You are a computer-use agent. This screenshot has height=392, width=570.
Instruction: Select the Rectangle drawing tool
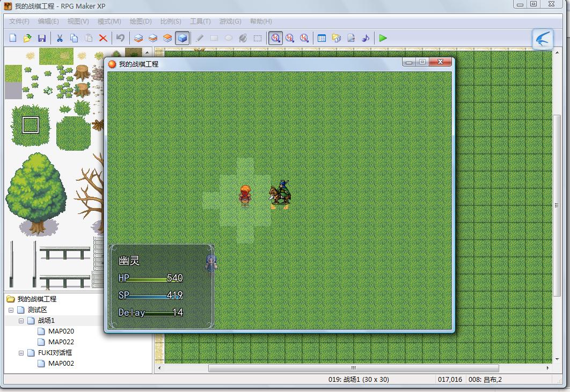tap(214, 38)
